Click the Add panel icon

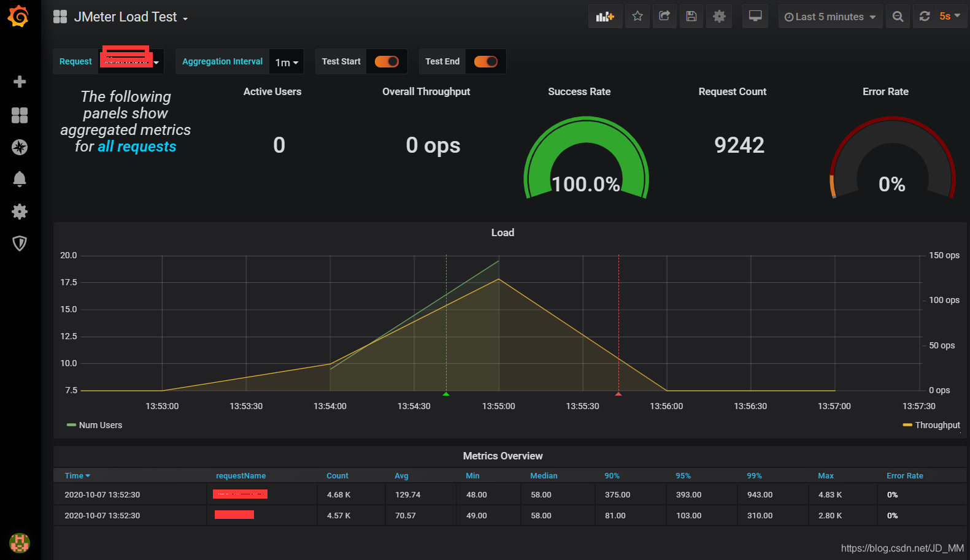pos(605,17)
